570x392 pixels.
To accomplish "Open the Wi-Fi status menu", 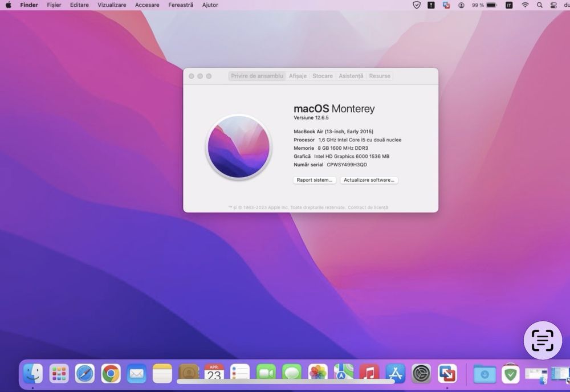I will [x=525, y=5].
